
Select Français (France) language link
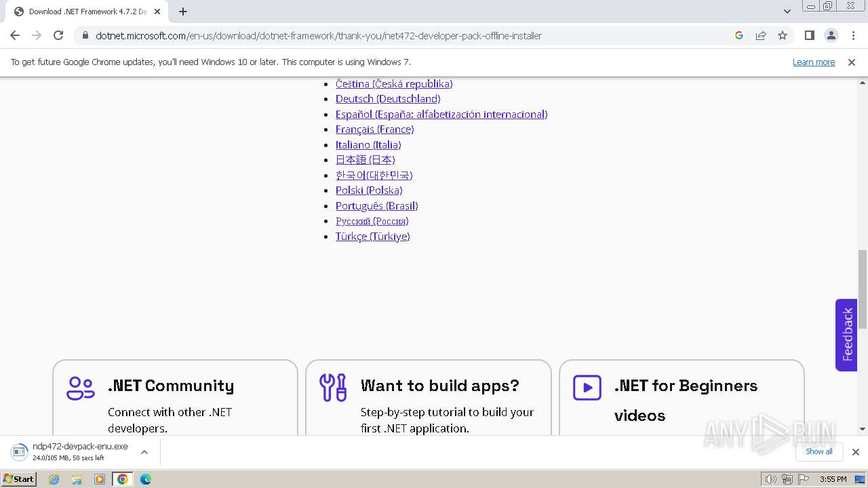pos(374,129)
